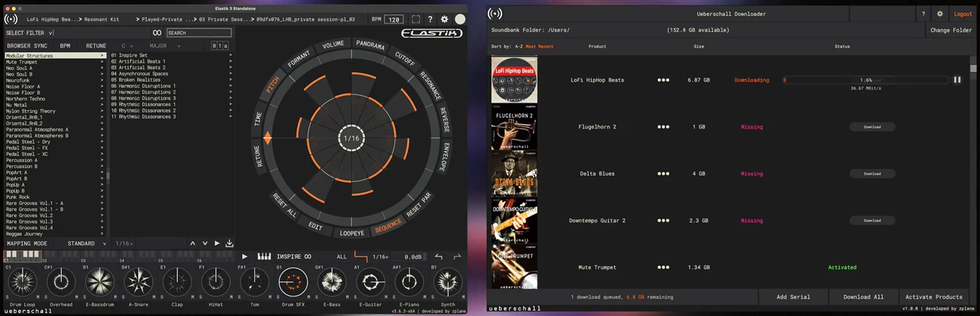Choose Mute Trumpet in soundbank list
This screenshot has width=980, height=316.
click(x=22, y=62)
